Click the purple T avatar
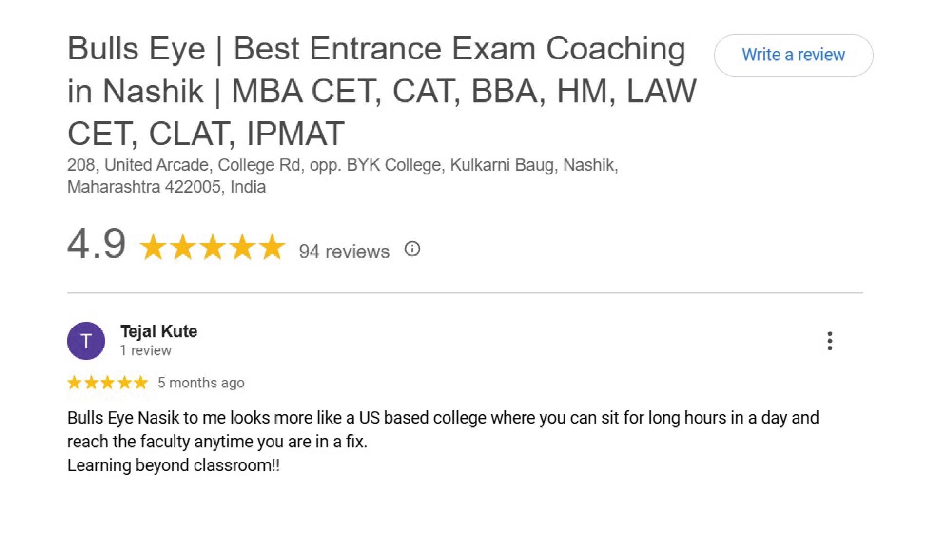The height and width of the screenshot is (560, 936). (86, 341)
